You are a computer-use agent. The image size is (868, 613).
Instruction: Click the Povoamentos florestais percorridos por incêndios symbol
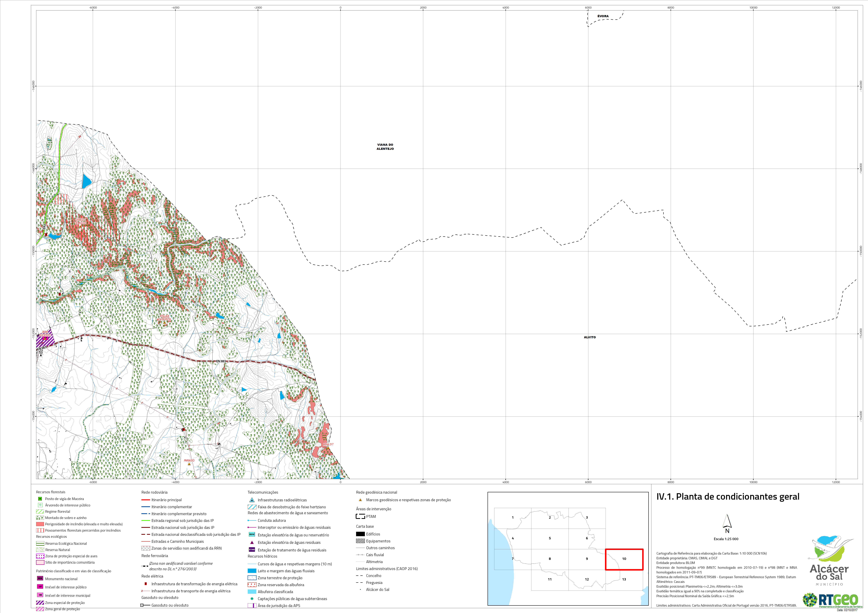(x=40, y=531)
